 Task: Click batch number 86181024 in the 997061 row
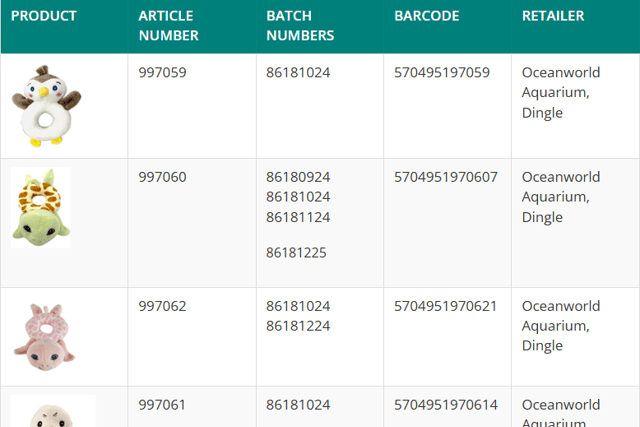coord(298,405)
